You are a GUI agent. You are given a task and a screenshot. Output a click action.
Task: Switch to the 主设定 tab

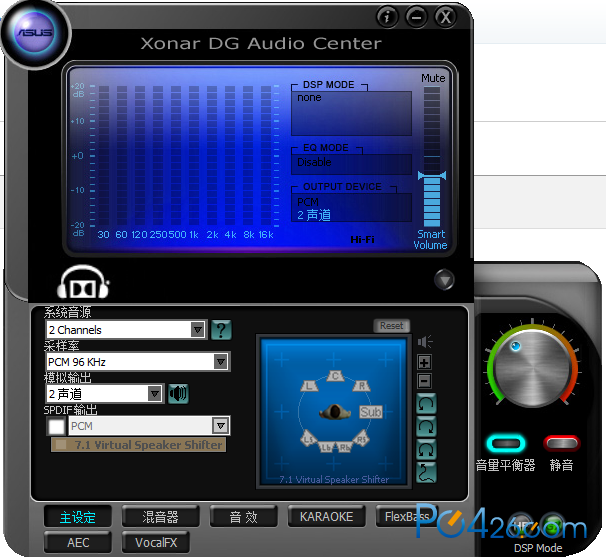point(78,517)
